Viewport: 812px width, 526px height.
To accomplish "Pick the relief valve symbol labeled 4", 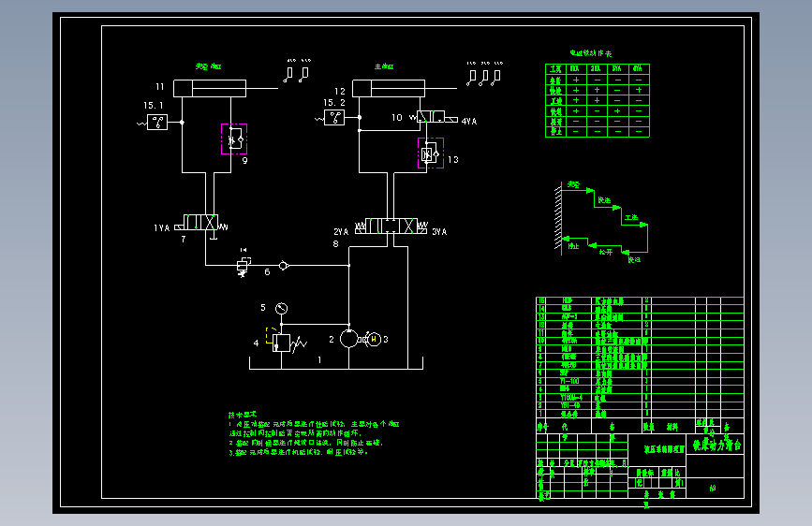I will point(281,343).
